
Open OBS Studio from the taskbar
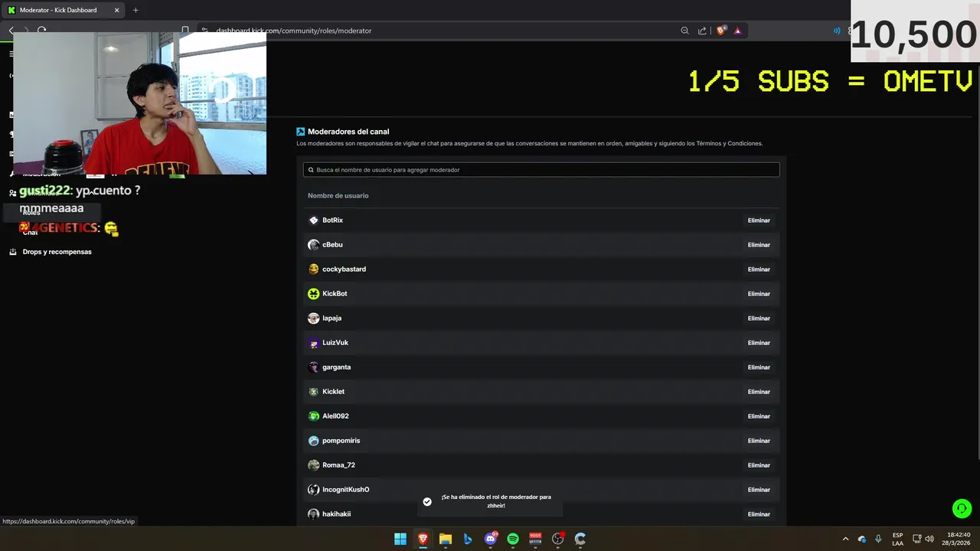[x=558, y=539]
